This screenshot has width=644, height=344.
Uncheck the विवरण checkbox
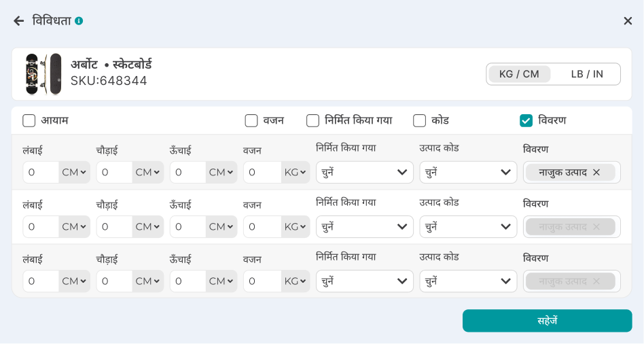[526, 120]
